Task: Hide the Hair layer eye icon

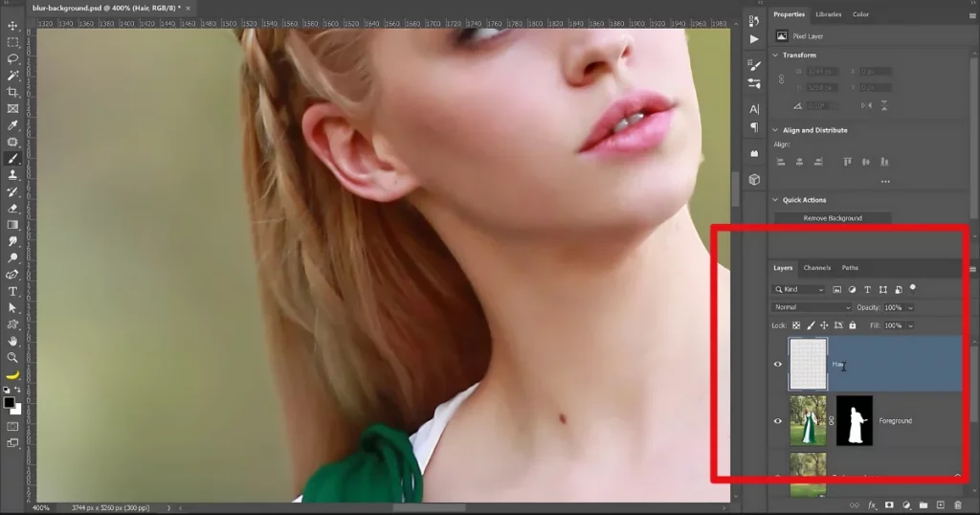Action: 777,365
